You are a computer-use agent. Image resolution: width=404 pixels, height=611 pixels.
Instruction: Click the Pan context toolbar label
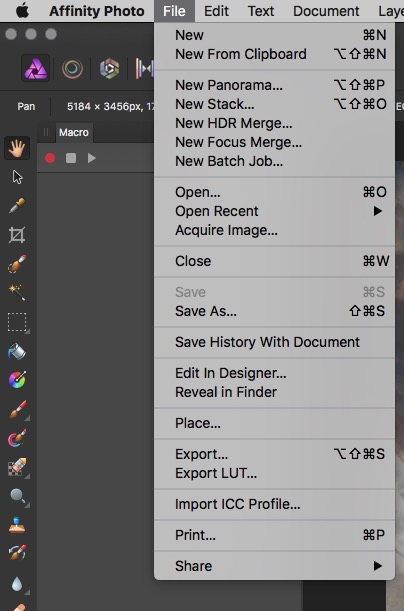point(26,106)
